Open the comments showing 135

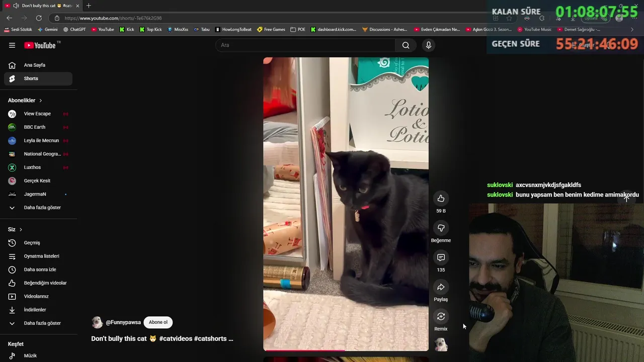click(441, 257)
